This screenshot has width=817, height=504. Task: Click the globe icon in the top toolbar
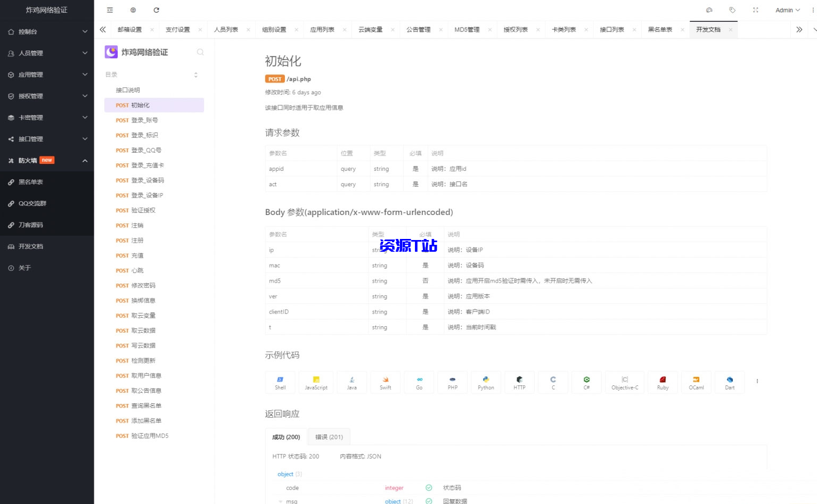(133, 10)
